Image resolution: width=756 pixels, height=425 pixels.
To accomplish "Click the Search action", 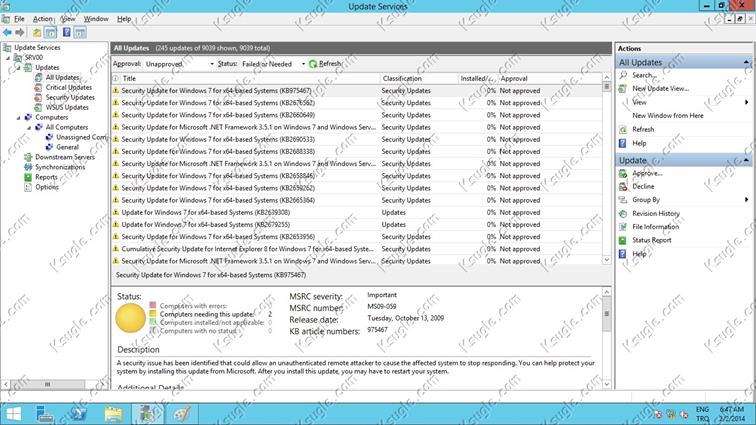I will coord(644,75).
